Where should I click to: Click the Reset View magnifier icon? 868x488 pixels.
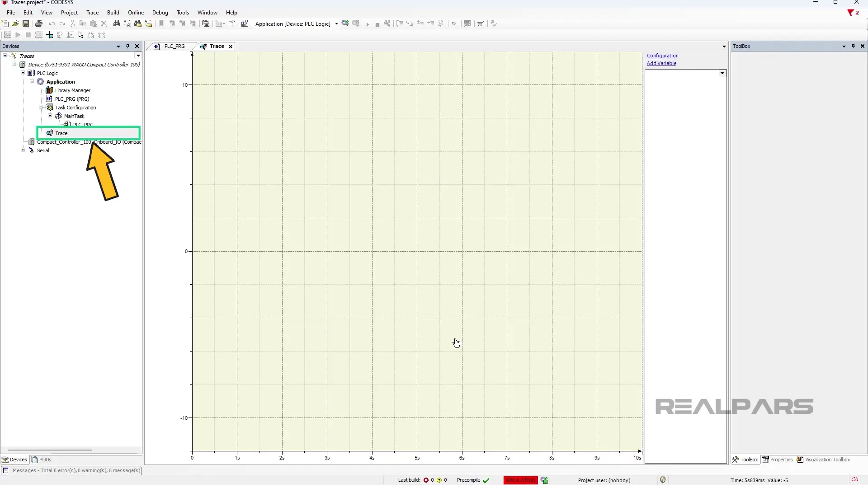(60, 35)
